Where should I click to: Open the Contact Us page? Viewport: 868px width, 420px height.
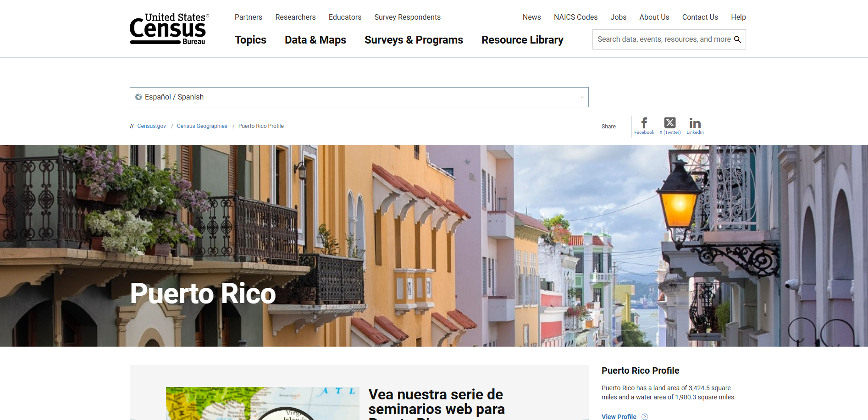pos(700,17)
